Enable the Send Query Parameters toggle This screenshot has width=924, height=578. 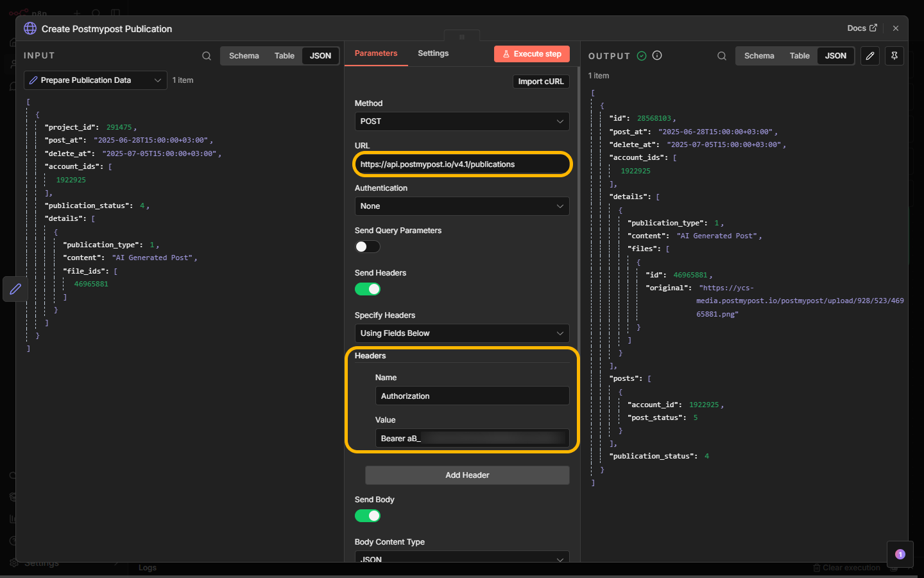[x=368, y=247]
